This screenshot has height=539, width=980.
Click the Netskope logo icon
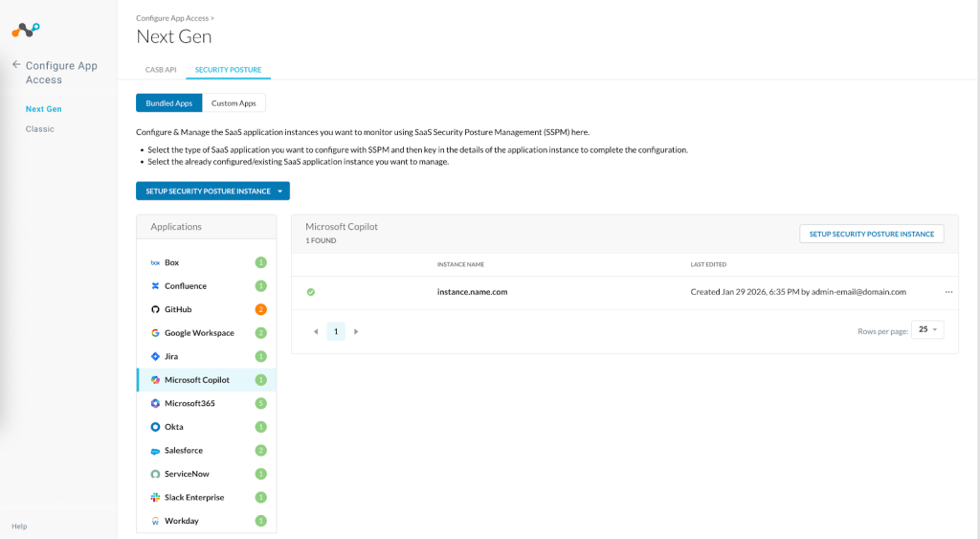pos(26,30)
